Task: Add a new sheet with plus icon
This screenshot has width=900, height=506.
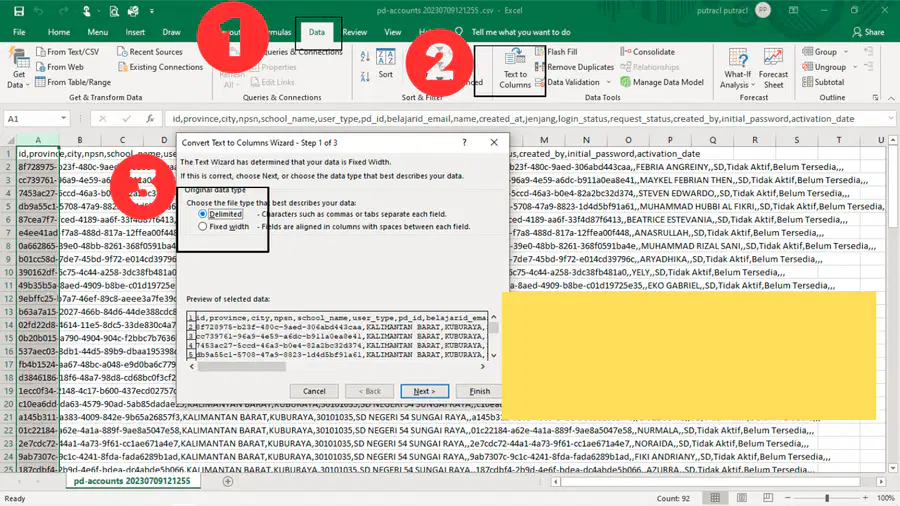Action: pyautogui.click(x=228, y=481)
